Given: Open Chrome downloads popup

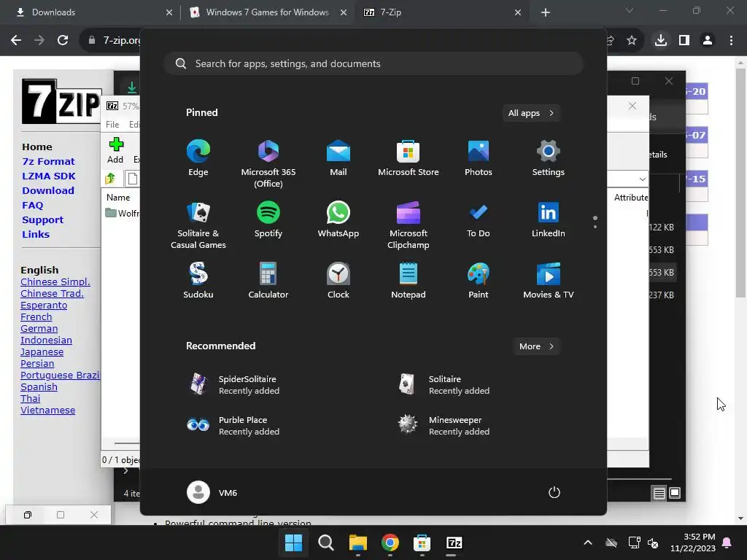Looking at the screenshot, I should pyautogui.click(x=661, y=41).
